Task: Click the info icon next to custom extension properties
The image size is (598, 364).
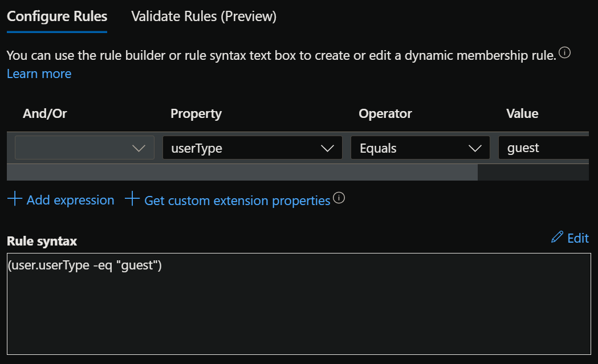Action: point(339,198)
